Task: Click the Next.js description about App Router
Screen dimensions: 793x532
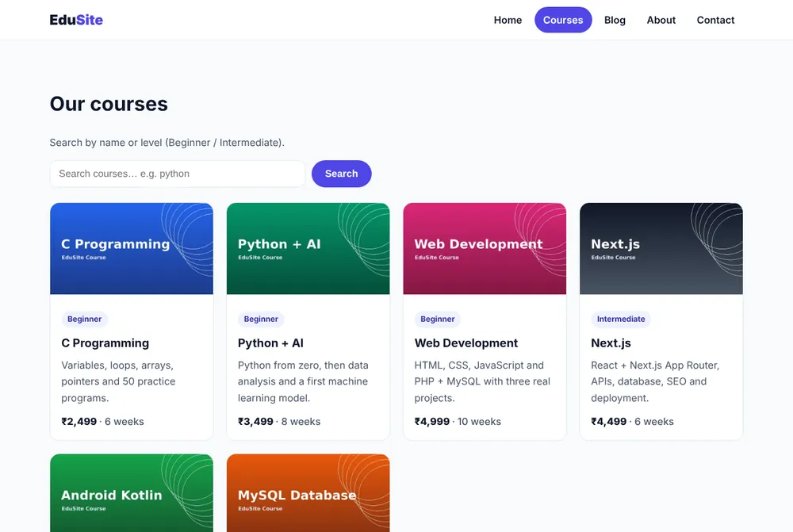Action: point(655,381)
